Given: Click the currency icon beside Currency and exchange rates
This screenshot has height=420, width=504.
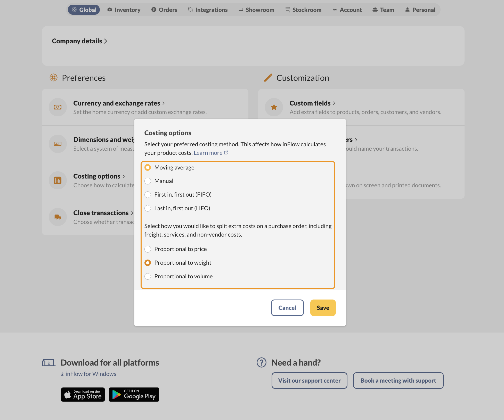Looking at the screenshot, I should (x=58, y=107).
